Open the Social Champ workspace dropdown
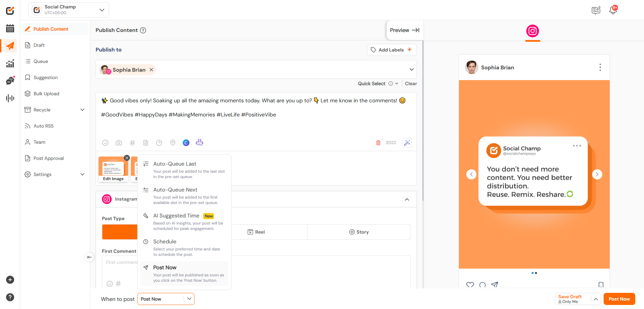Viewport: 644px width, 309px height. point(69,10)
